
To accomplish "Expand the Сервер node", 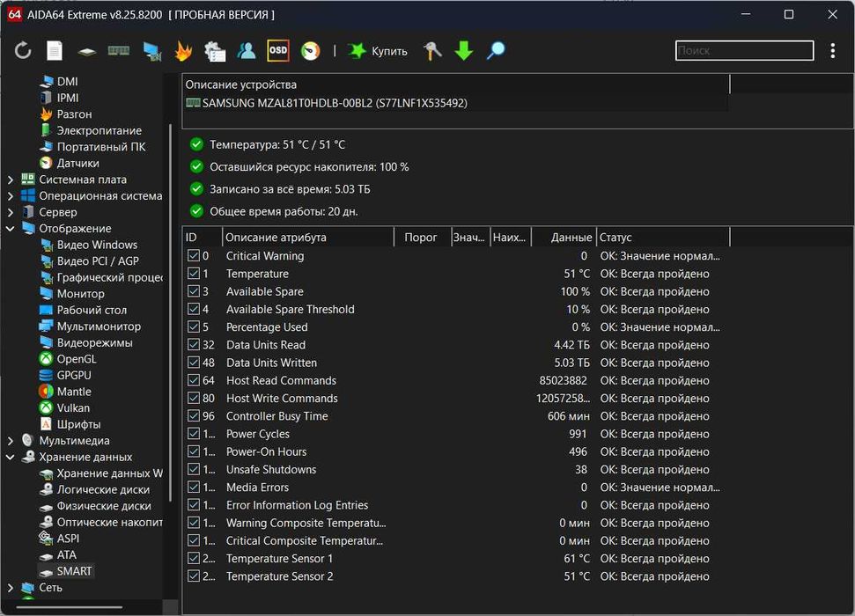I will click(x=11, y=212).
